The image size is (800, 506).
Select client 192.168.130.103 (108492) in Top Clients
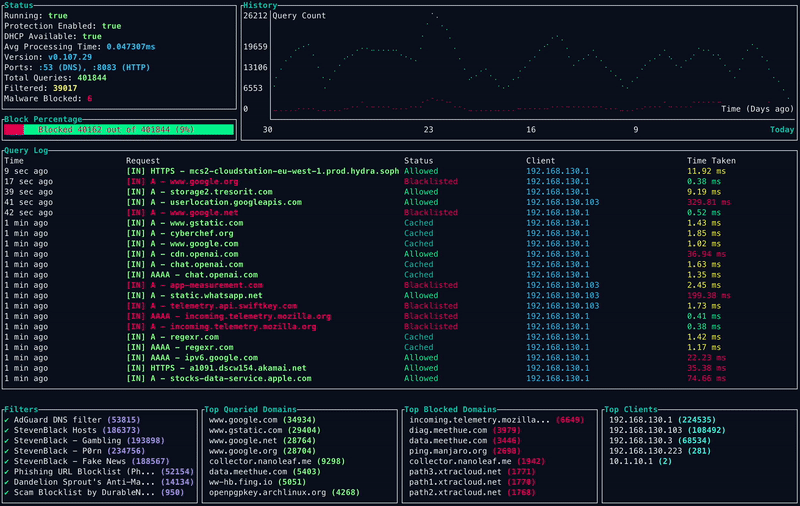click(x=667, y=431)
